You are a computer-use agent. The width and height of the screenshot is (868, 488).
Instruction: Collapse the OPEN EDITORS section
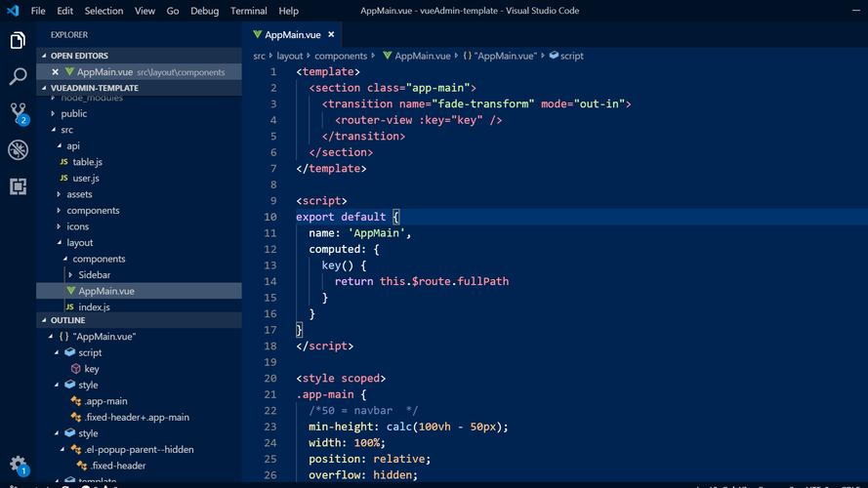[x=79, y=56]
